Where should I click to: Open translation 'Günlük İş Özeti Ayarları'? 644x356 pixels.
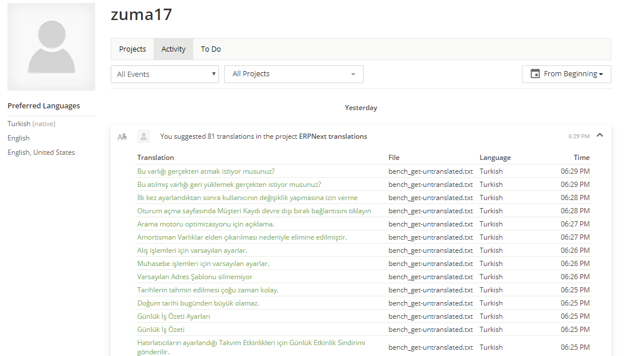(x=174, y=316)
